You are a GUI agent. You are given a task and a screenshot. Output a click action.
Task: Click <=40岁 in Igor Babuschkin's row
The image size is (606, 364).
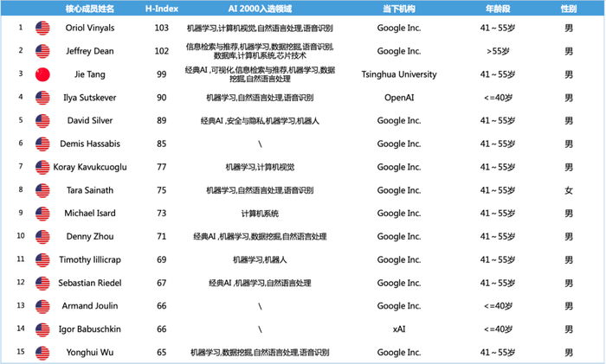coord(498,329)
